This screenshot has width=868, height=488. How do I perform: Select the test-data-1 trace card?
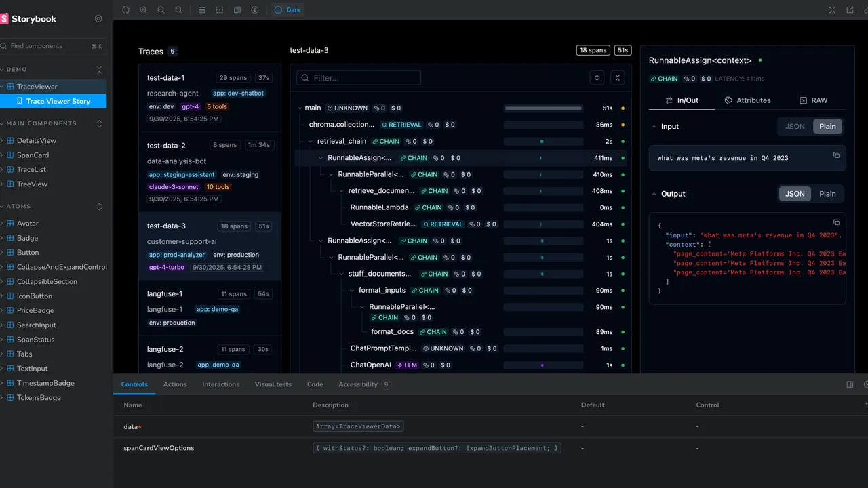tap(210, 98)
